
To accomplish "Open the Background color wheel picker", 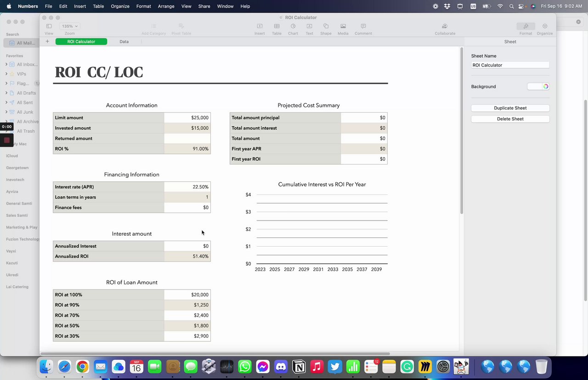I will click(x=546, y=86).
